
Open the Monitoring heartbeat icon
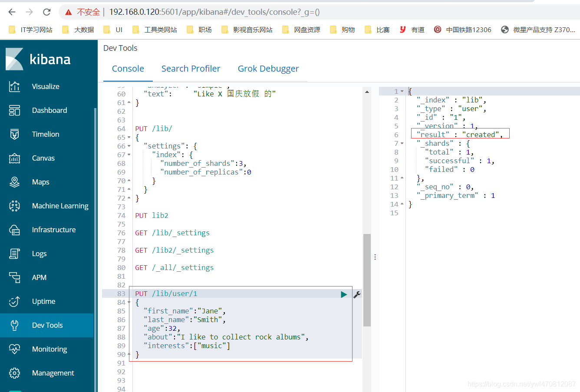click(14, 349)
